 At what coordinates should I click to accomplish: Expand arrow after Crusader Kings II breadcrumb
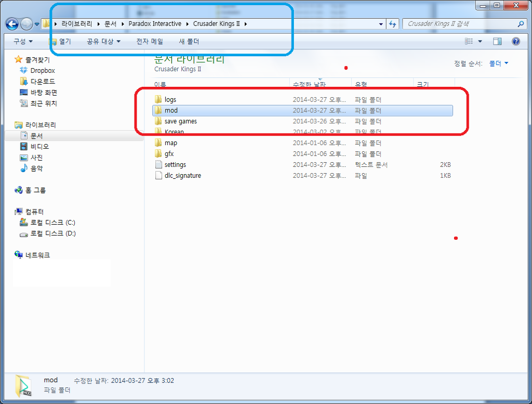(246, 24)
